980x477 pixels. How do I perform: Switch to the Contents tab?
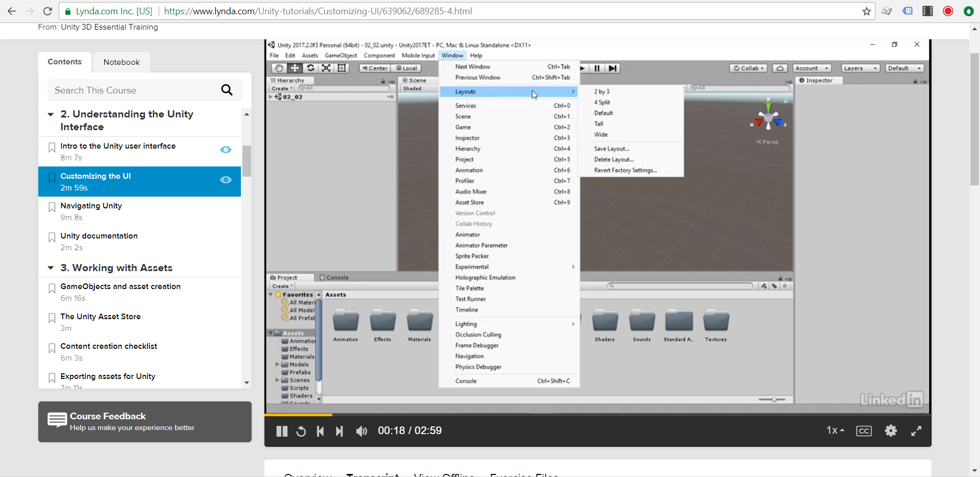pos(65,62)
